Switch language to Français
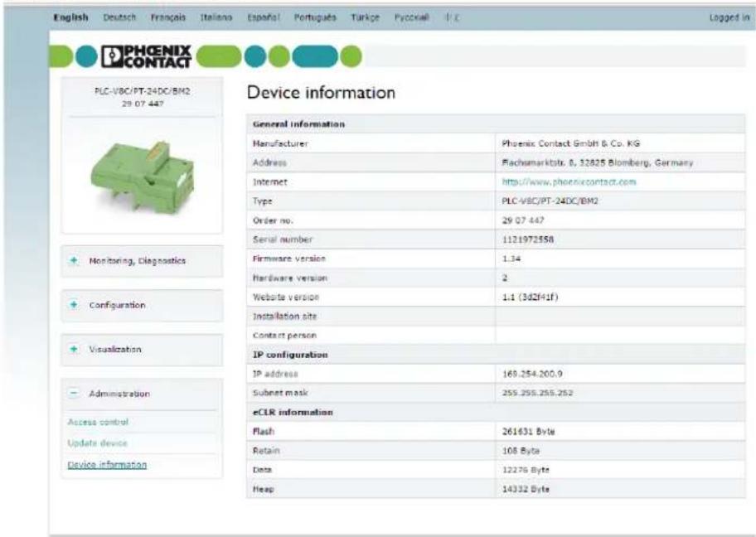The height and width of the screenshot is (537, 756). [x=168, y=17]
